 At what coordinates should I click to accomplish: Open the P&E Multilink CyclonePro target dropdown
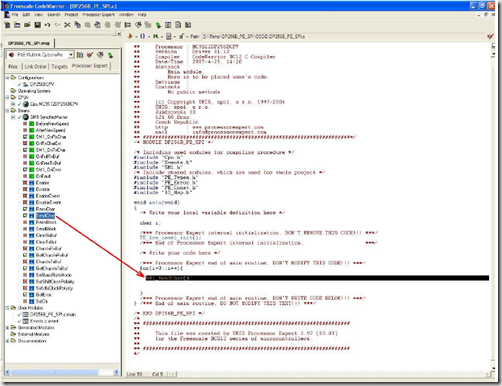coord(71,55)
